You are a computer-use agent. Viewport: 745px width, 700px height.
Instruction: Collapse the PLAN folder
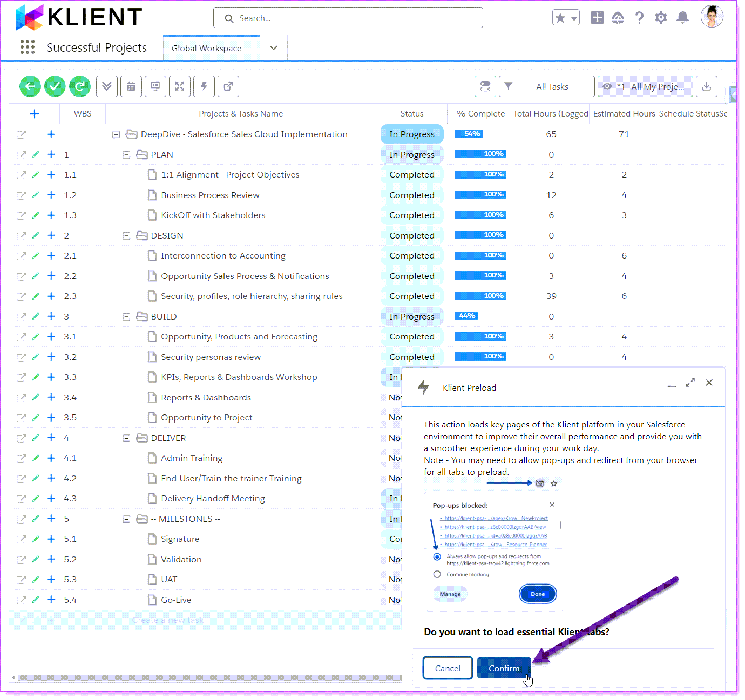point(126,155)
